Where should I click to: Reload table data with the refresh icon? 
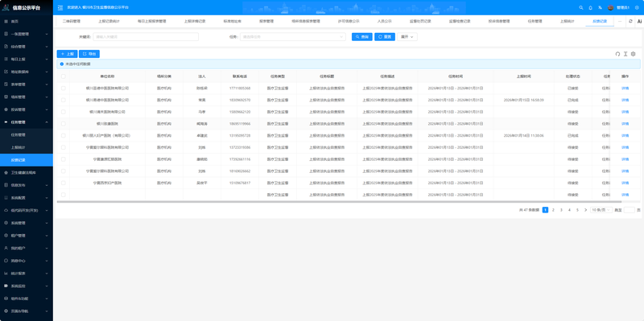point(617,54)
